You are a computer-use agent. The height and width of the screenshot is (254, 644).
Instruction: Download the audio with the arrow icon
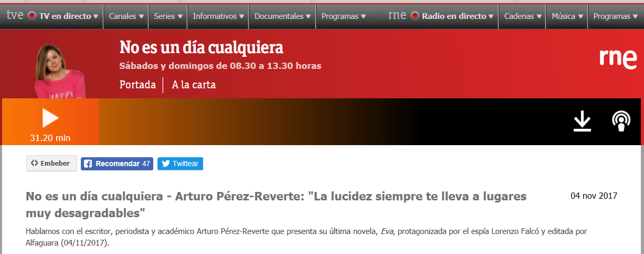pos(582,121)
